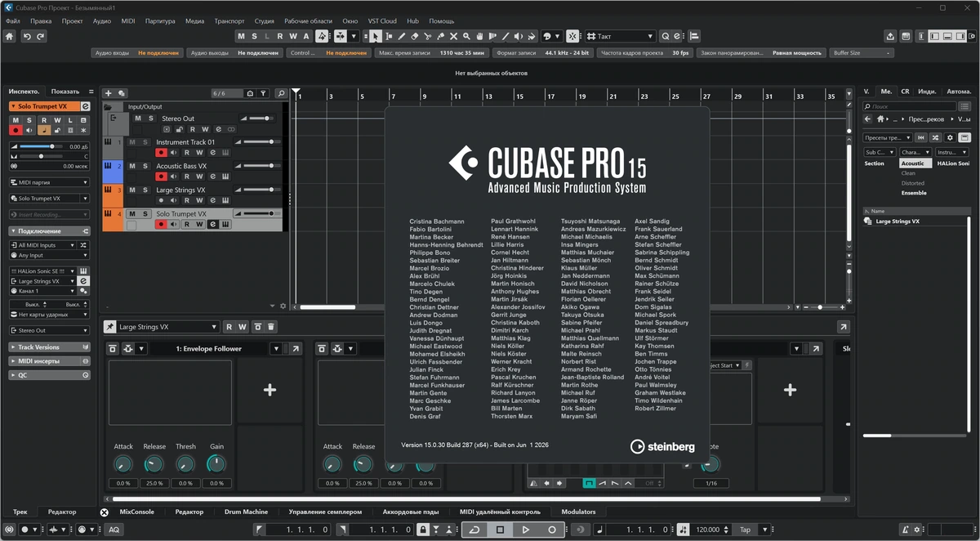Open the All MIDI Inputs dropdown
Image resolution: width=980 pixels, height=541 pixels.
pos(43,244)
